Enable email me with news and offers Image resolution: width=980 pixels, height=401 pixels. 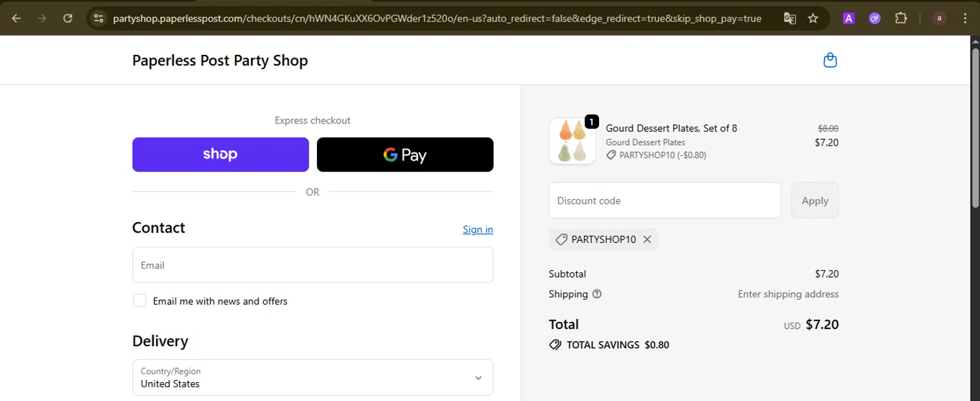140,300
